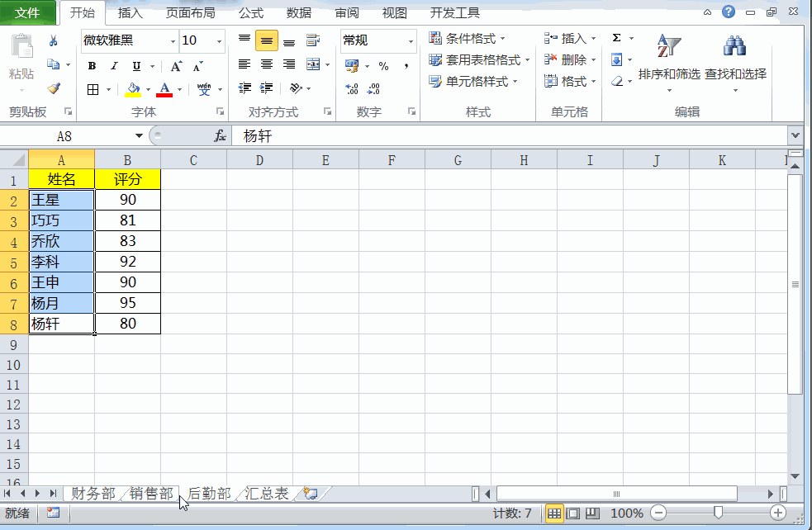
Task: Toggle middle vertical alignment
Action: tap(267, 41)
